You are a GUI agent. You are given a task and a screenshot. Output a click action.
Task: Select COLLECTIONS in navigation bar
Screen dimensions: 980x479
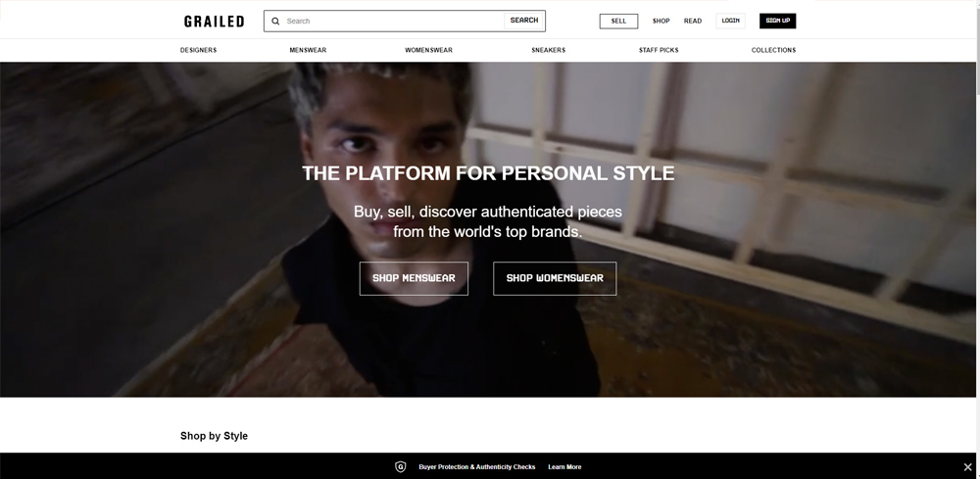[773, 50]
